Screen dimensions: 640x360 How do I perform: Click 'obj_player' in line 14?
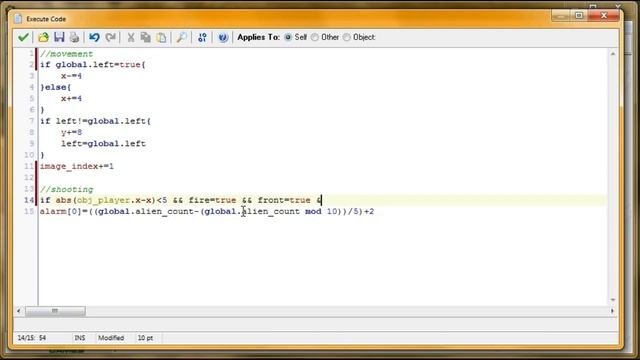tap(103, 200)
